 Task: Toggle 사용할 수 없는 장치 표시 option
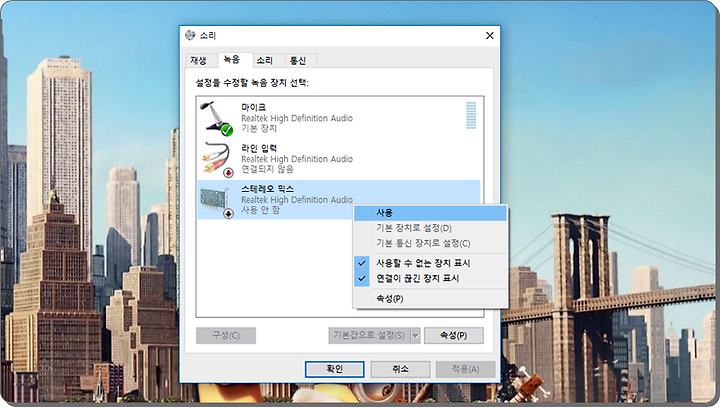pos(430,263)
